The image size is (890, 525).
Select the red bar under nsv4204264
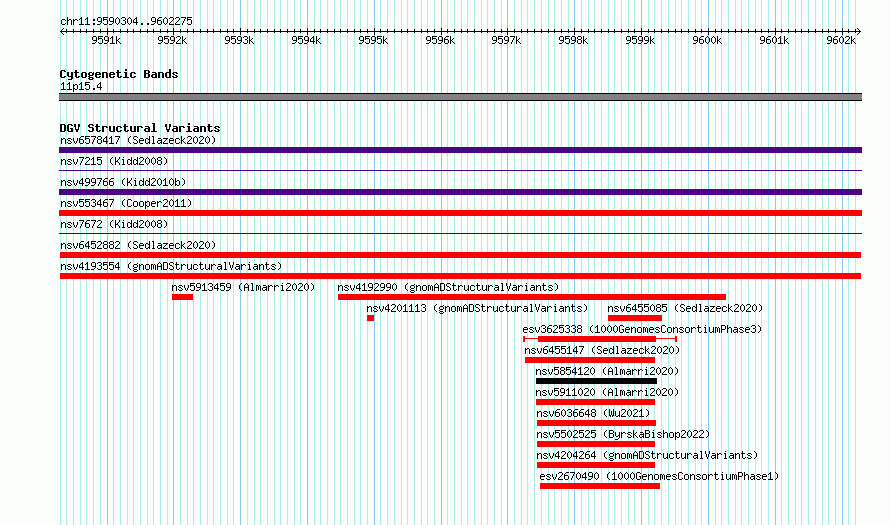tap(596, 465)
